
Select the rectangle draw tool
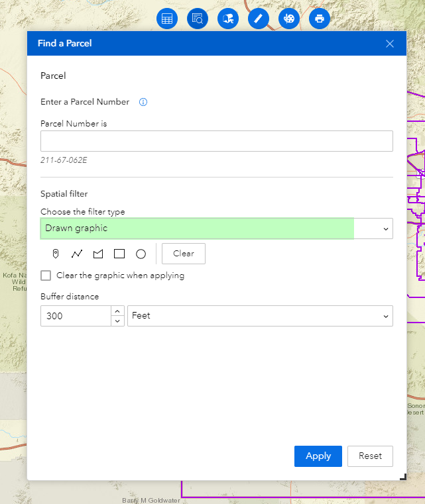119,254
